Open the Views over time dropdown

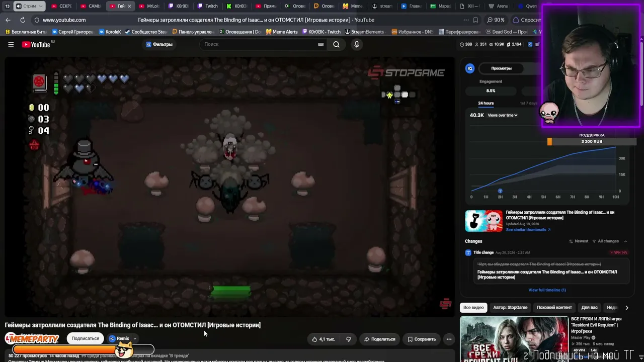[x=503, y=115]
